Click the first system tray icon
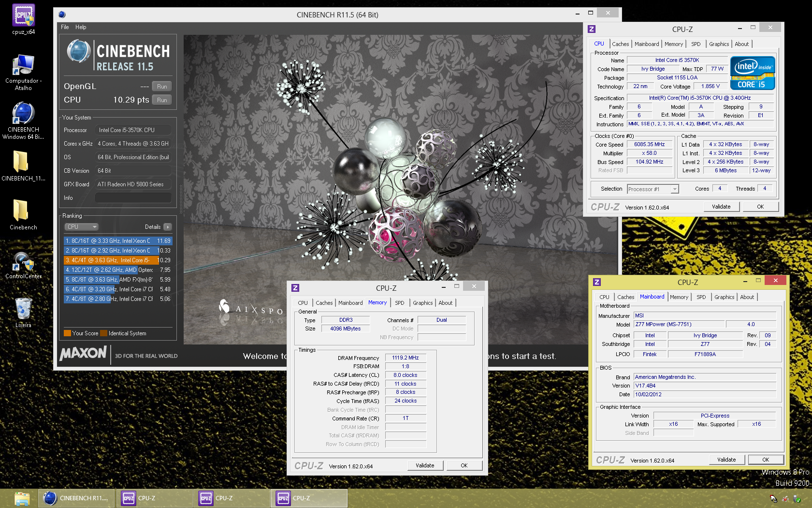Image resolution: width=812 pixels, height=508 pixels. 773,498
